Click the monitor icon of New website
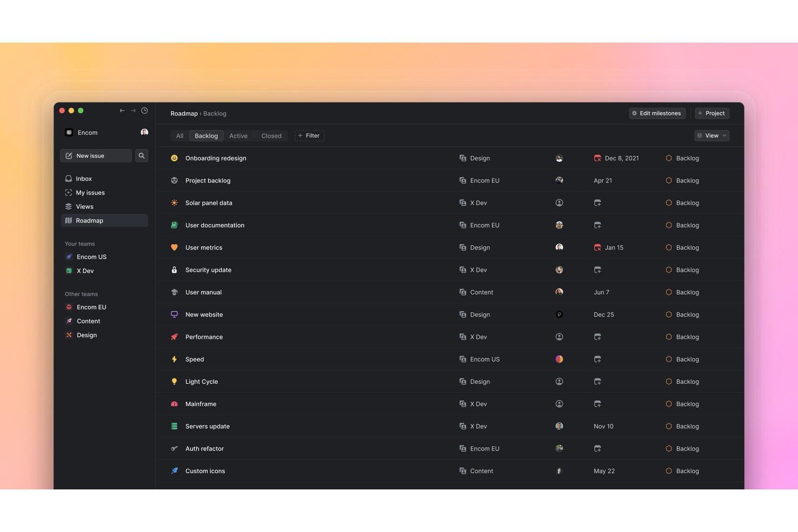Viewport: 798px width, 532px height. pyautogui.click(x=174, y=315)
